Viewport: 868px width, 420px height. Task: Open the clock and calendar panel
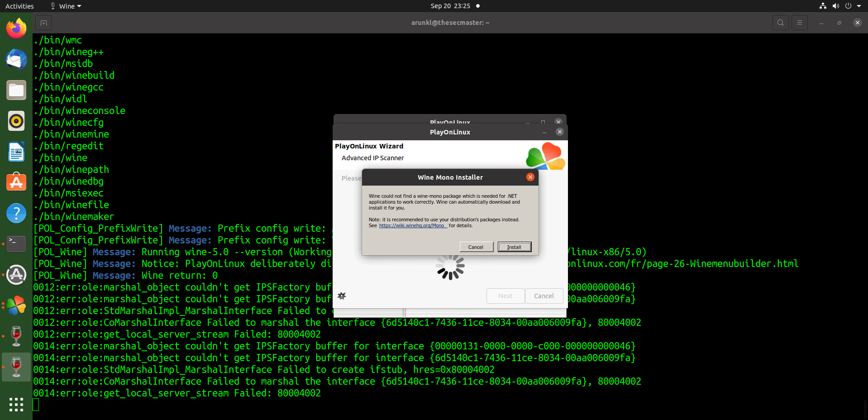(x=450, y=6)
